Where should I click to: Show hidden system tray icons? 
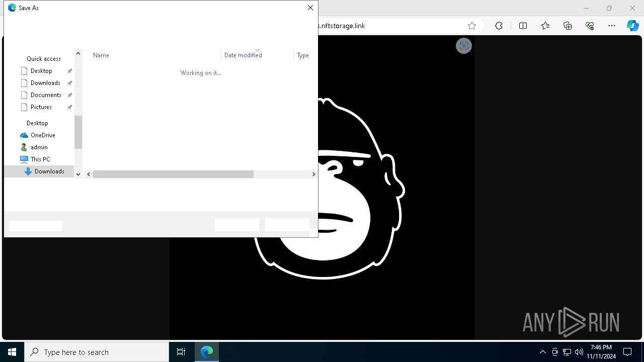542,352
